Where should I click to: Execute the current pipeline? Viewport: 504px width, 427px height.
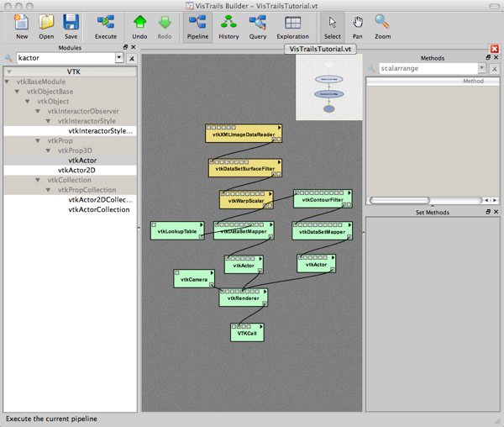tap(106, 27)
